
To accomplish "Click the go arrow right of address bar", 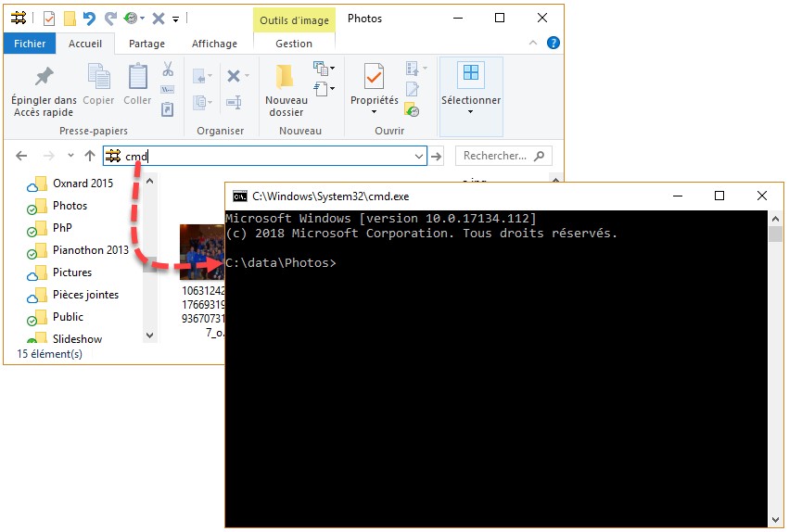I will point(437,156).
